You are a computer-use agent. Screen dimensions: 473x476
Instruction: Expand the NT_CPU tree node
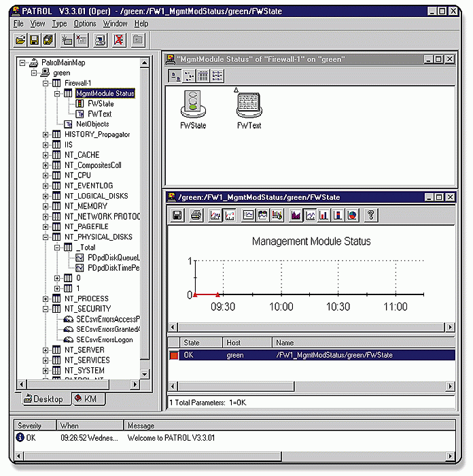[x=46, y=175]
